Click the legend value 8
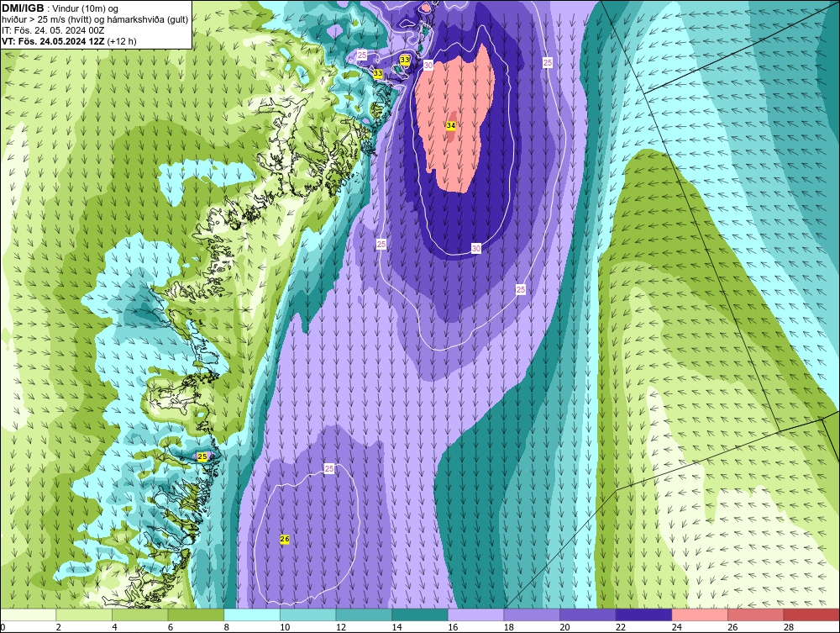The image size is (840, 633). click(227, 627)
